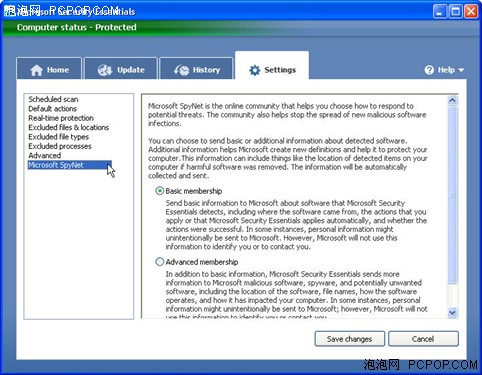This screenshot has height=375, width=482.
Task: Click the Settings gear icon
Action: coord(255,70)
